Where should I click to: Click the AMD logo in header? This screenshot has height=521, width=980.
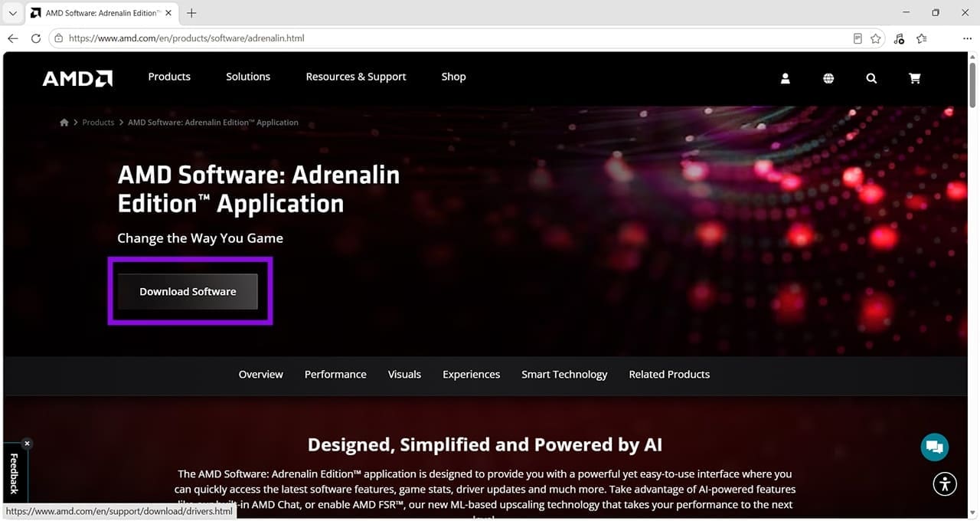[77, 78]
